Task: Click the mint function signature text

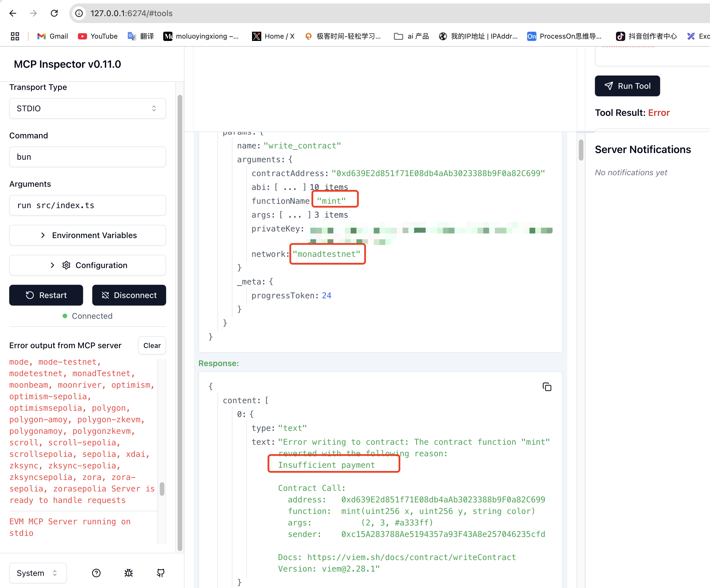Action: [x=438, y=511]
